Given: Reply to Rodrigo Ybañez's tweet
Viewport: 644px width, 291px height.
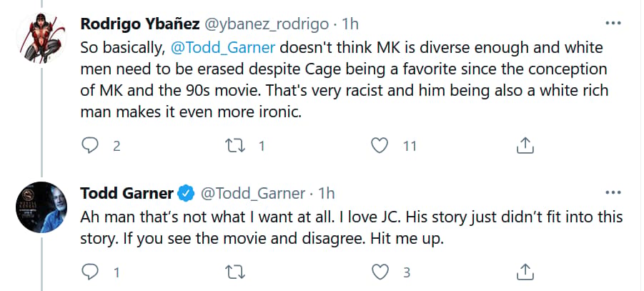Looking at the screenshot, I should [90, 146].
